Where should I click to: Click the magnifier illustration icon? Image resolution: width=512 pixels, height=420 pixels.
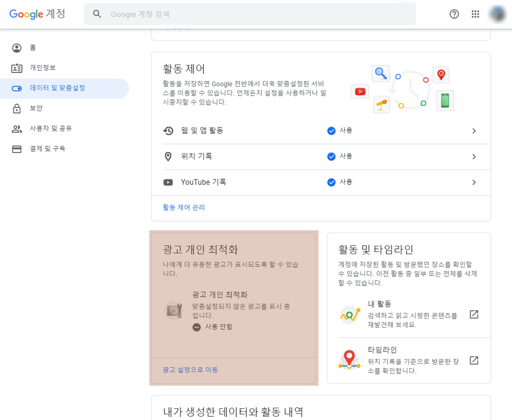click(x=381, y=73)
